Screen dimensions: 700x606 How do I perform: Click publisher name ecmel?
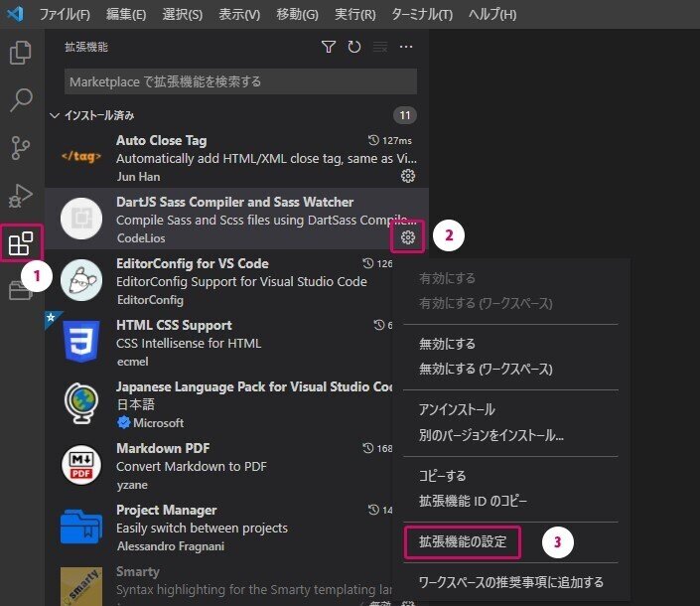pos(133,362)
